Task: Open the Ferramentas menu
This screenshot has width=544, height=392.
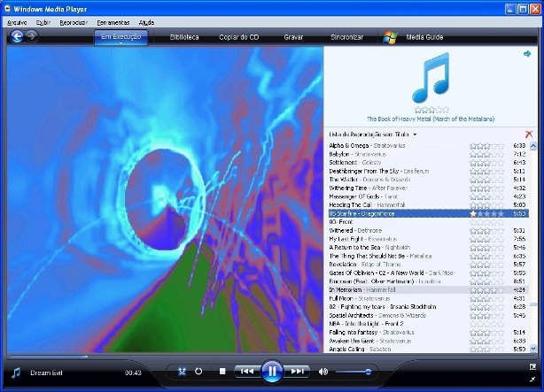Action: point(113,22)
